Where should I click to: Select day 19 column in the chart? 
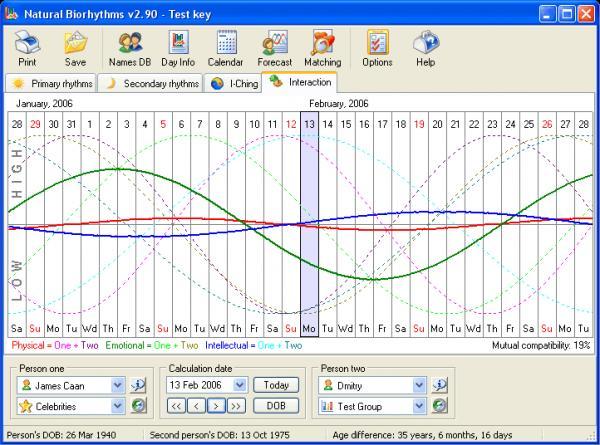pyautogui.click(x=419, y=224)
